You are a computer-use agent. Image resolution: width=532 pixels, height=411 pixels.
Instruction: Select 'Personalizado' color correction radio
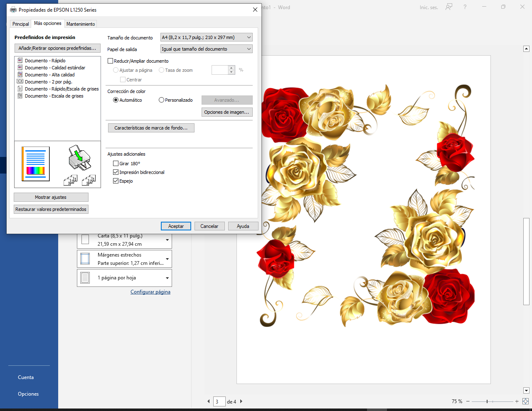[161, 100]
